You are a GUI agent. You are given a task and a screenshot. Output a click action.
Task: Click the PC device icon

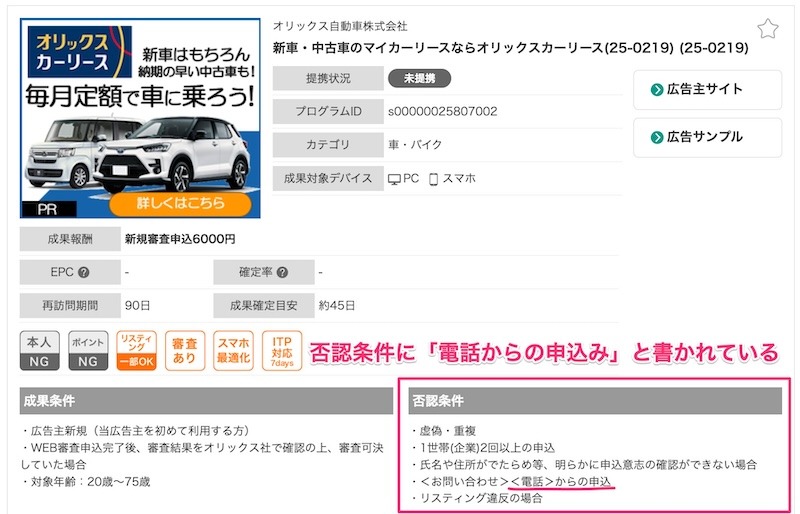[x=394, y=179]
